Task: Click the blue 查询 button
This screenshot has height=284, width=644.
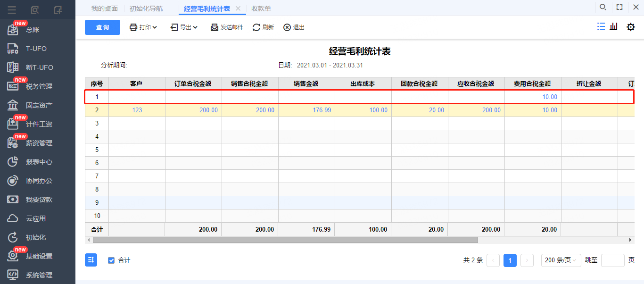Action: coord(102,27)
